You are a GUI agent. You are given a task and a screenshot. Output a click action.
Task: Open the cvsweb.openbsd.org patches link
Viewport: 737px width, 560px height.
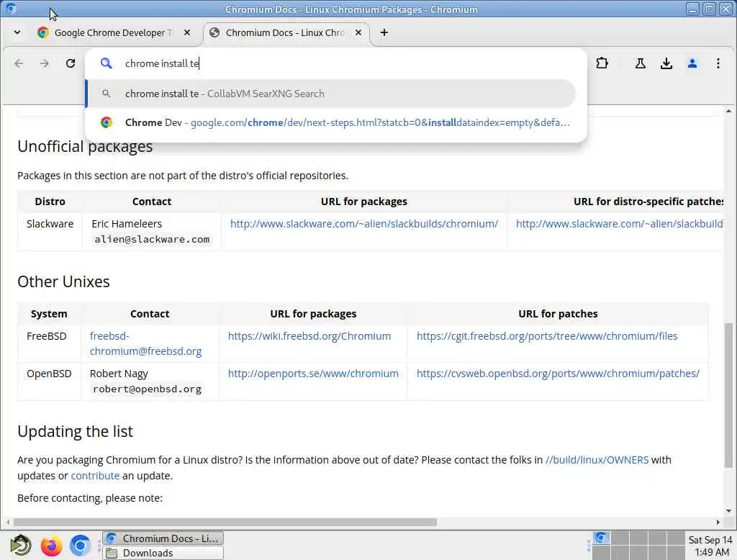click(558, 374)
